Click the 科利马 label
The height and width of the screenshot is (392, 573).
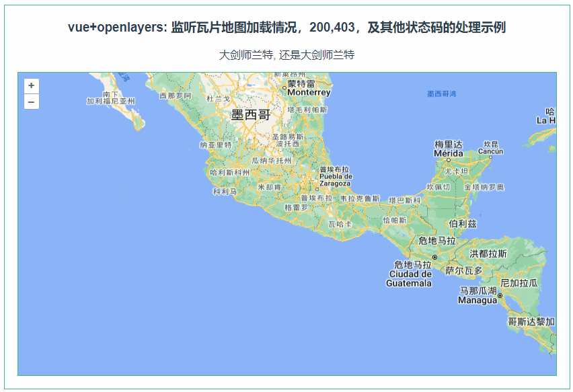click(225, 192)
